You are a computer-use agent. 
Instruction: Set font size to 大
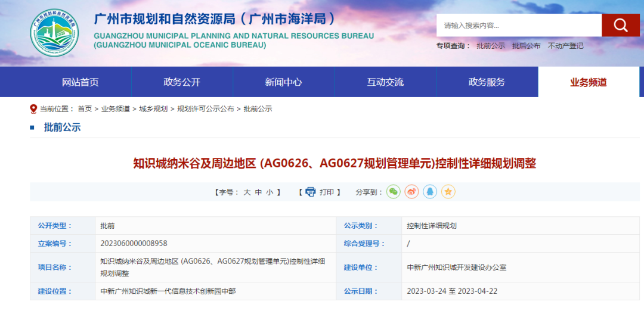tap(247, 192)
